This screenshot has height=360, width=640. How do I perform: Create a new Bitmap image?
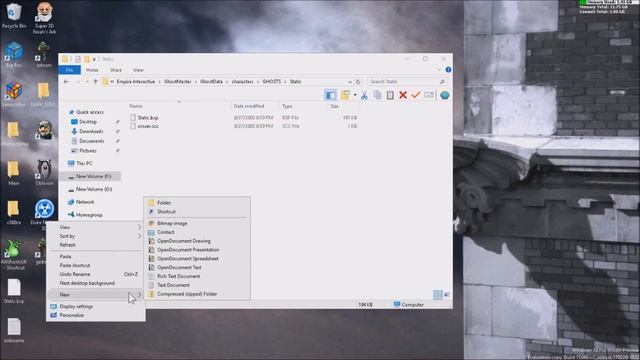pyautogui.click(x=197, y=224)
